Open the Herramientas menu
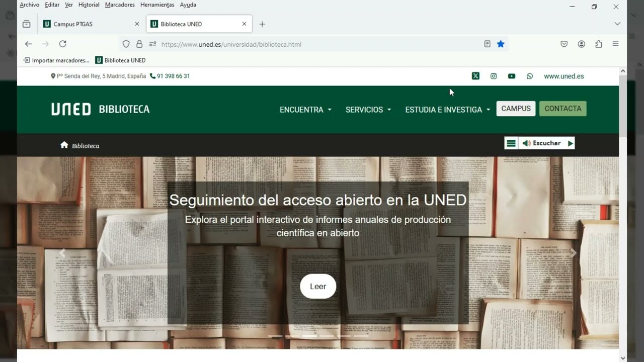644x362 pixels. [157, 5]
